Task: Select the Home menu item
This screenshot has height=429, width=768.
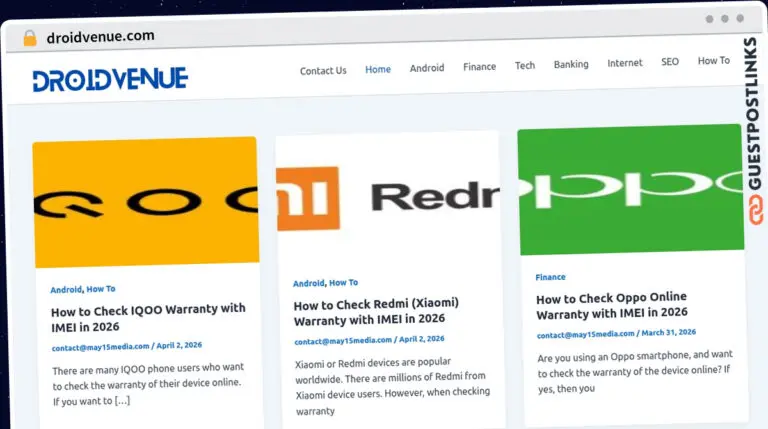Action: pyautogui.click(x=378, y=70)
